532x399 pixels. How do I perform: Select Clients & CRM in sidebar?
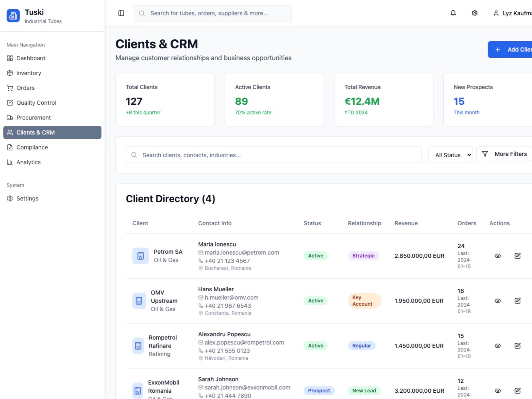pos(52,133)
